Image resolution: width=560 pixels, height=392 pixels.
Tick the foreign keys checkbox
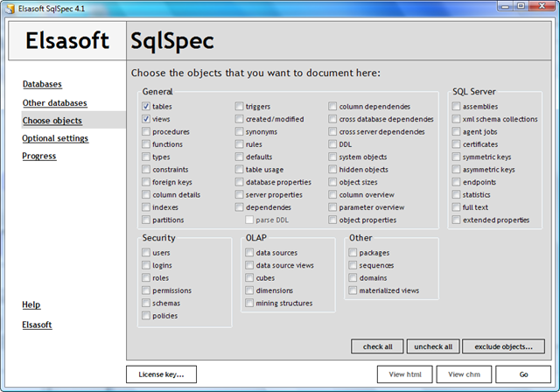(x=146, y=182)
